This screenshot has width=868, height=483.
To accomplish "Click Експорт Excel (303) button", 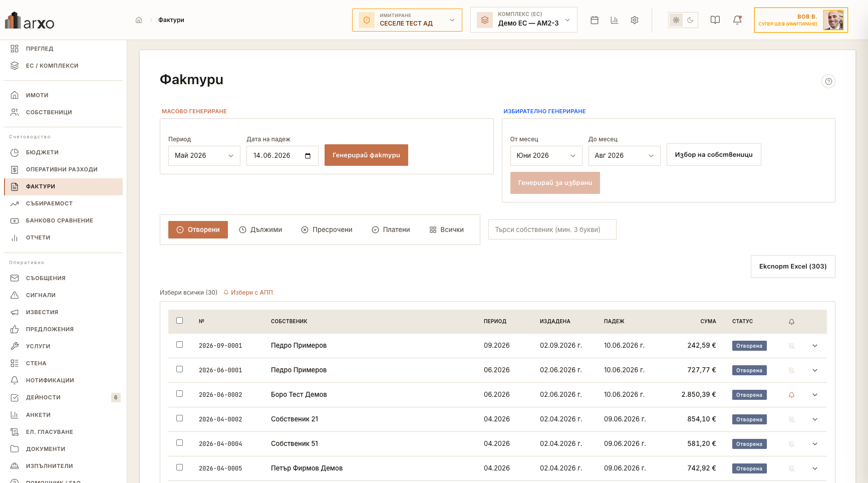I will (793, 267).
